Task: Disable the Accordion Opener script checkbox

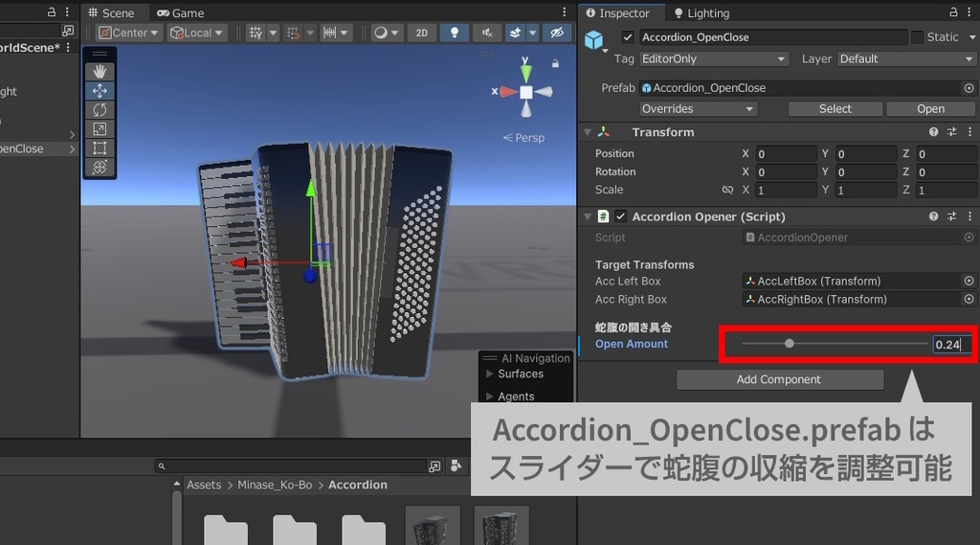Action: pyautogui.click(x=620, y=216)
